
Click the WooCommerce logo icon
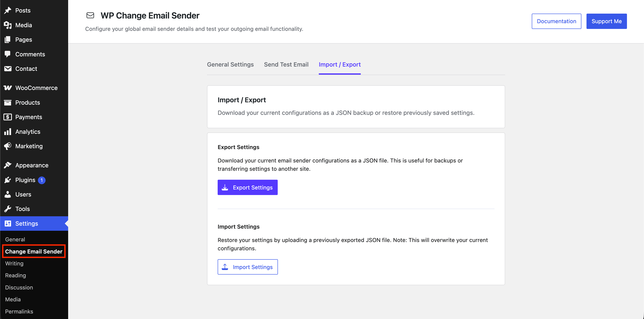click(x=8, y=88)
